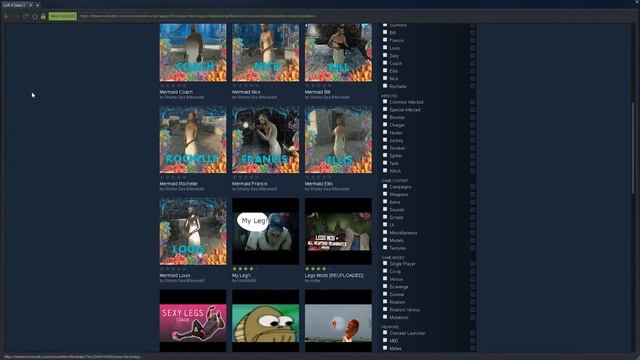Image resolution: width=640 pixels, height=360 pixels.
Task: Open the Sexy Legs mod thumbnail
Action: point(193,321)
